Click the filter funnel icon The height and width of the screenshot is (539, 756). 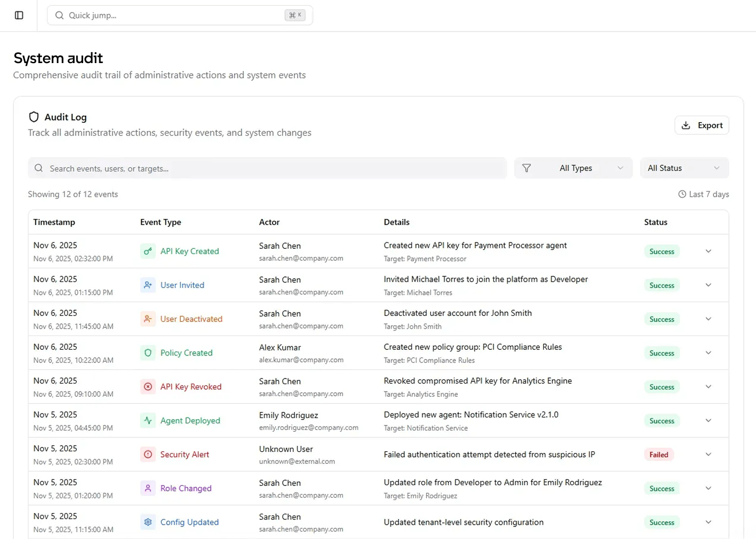527,168
